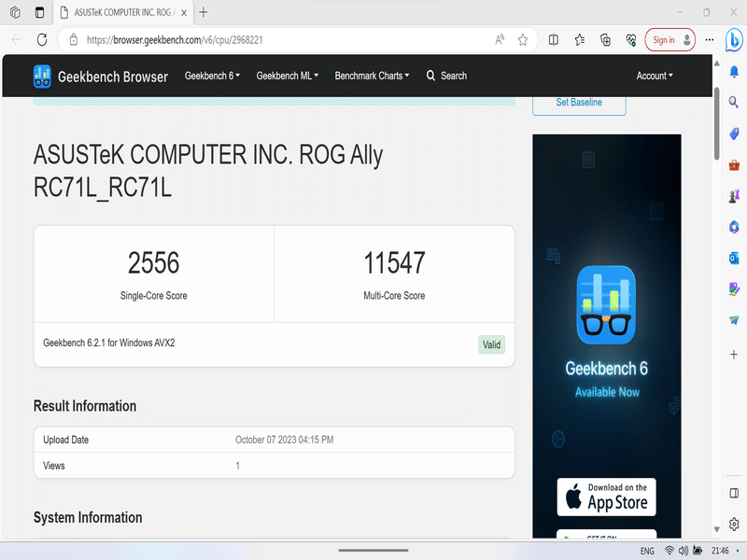This screenshot has height=560, width=747.
Task: Open the sidebar Games chess icon
Action: point(734,196)
